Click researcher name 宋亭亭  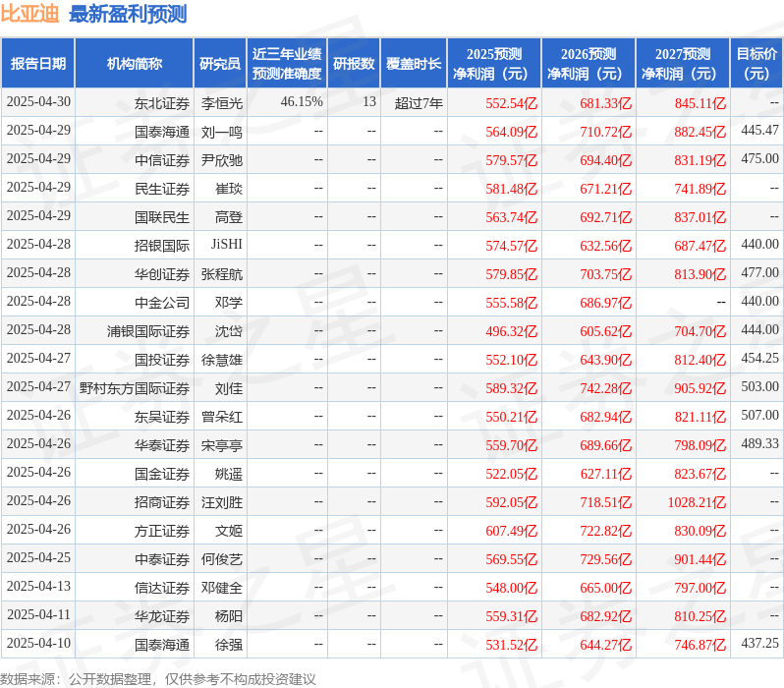click(x=222, y=446)
